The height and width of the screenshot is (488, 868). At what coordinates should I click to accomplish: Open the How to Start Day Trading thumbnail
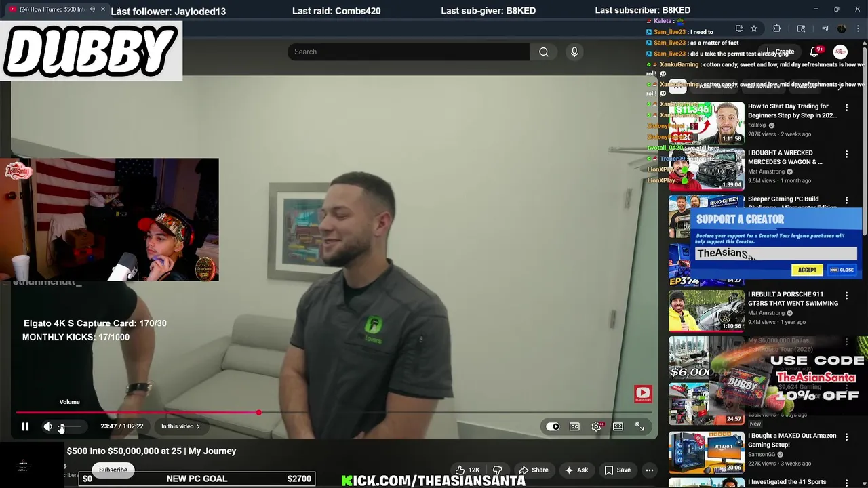(x=706, y=123)
